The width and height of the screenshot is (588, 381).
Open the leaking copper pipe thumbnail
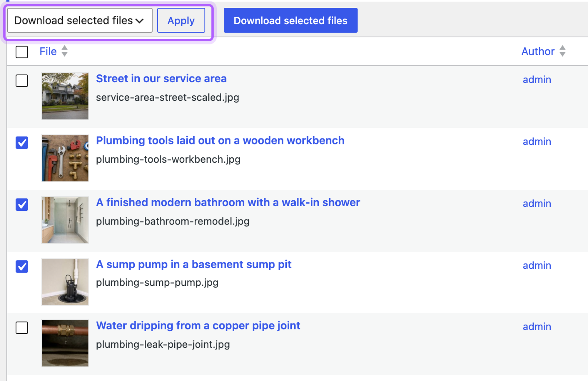(65, 343)
